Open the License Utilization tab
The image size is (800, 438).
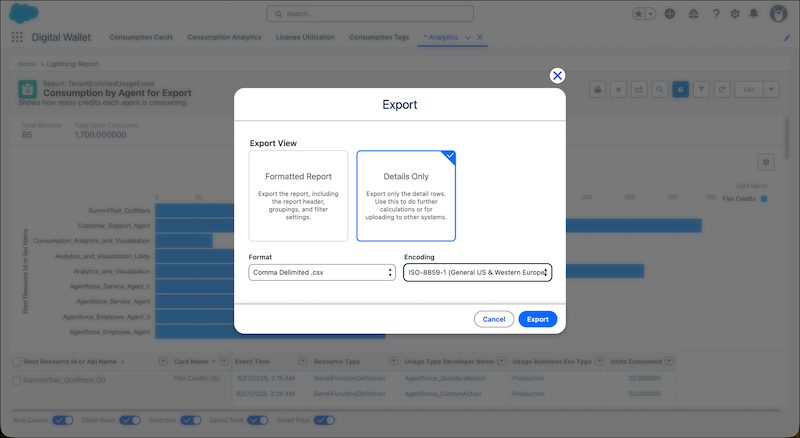pos(305,37)
